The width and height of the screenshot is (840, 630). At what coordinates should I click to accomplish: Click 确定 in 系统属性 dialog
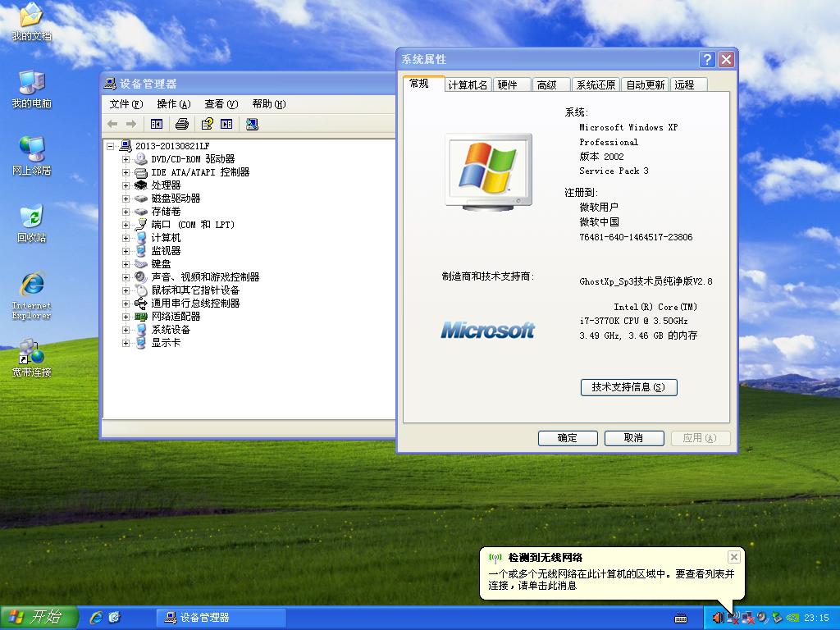[568, 438]
